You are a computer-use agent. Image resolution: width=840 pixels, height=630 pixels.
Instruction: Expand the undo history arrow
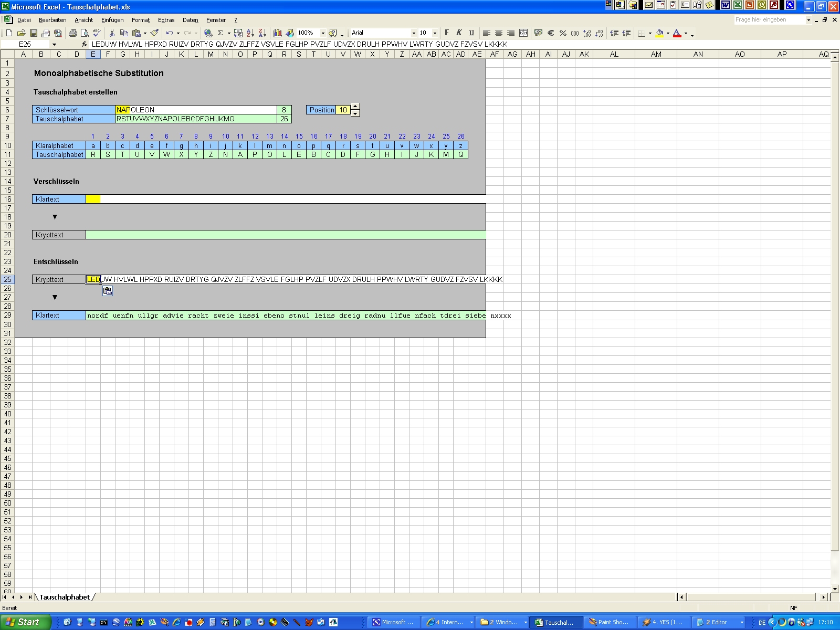(x=178, y=33)
